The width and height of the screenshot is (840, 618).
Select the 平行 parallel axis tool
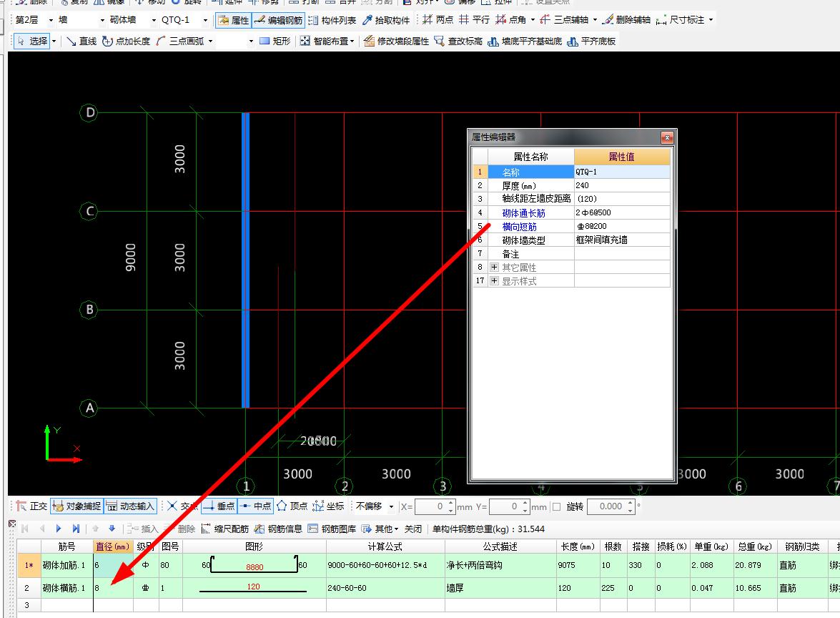tap(475, 20)
